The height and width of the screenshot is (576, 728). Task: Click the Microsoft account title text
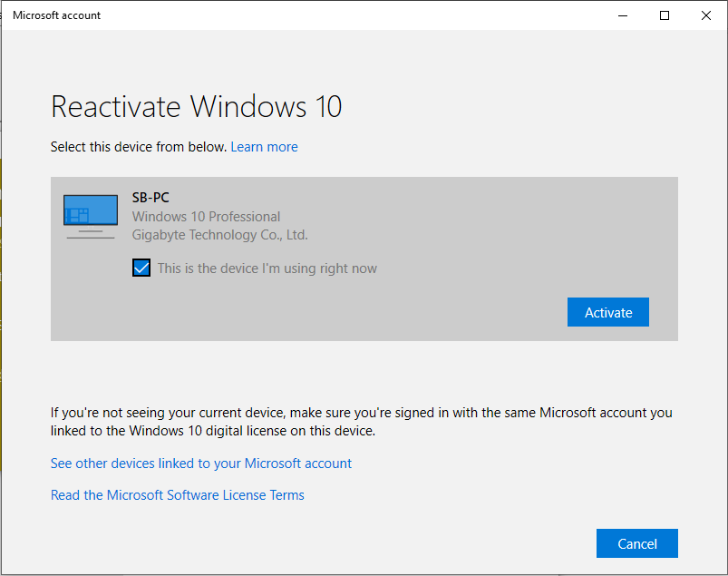56,15
